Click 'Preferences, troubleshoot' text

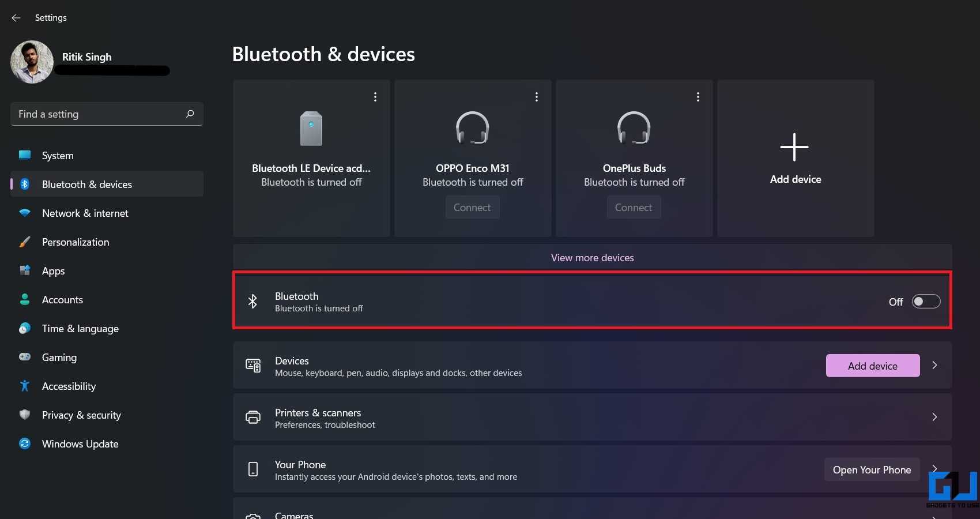tap(325, 425)
